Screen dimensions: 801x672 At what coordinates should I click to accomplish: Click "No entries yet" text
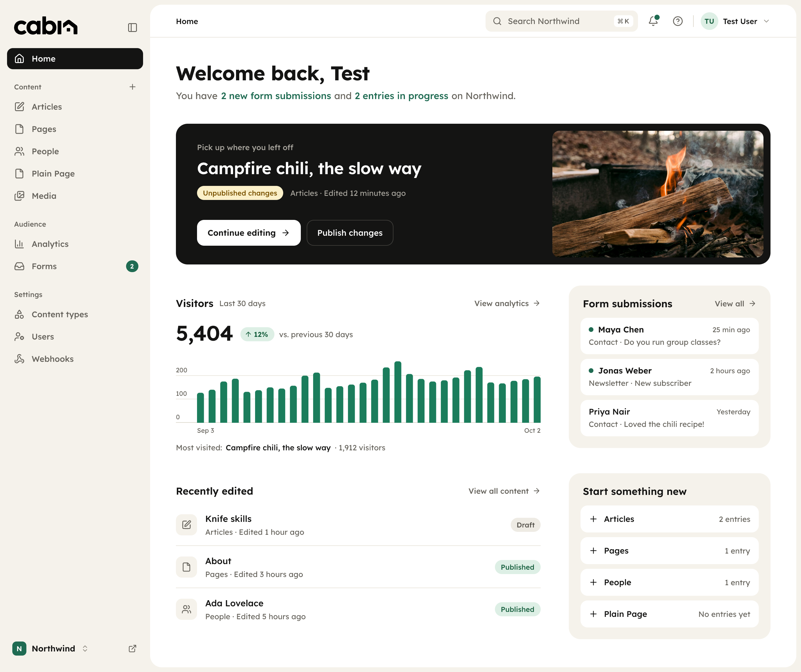(x=724, y=614)
